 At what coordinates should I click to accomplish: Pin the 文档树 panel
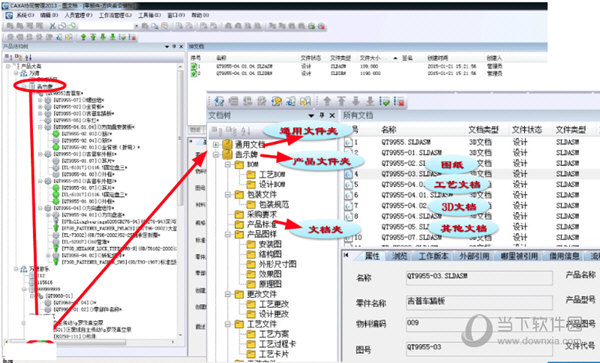pos(322,116)
